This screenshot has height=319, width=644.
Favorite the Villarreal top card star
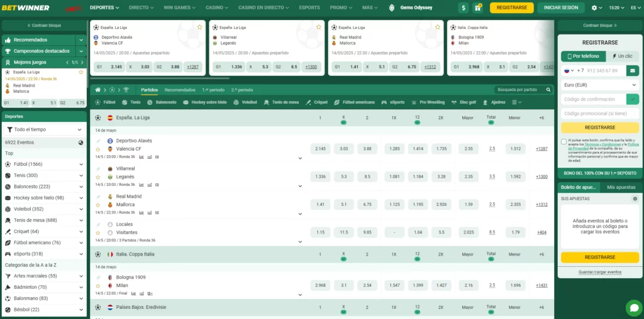tap(319, 27)
